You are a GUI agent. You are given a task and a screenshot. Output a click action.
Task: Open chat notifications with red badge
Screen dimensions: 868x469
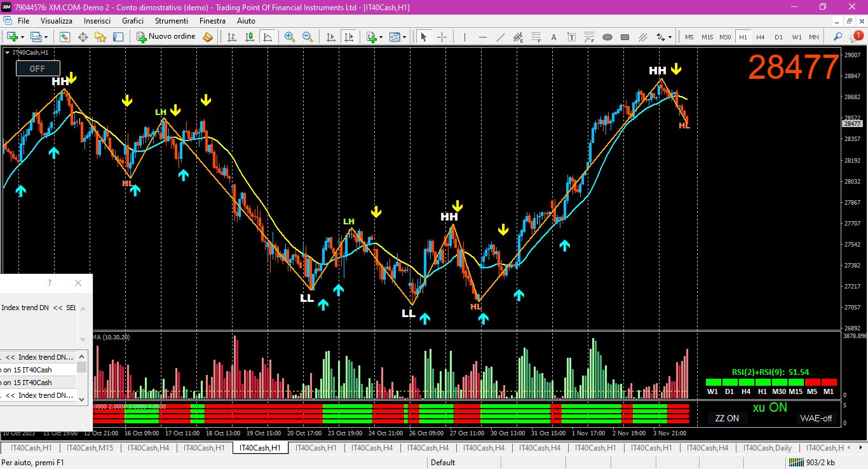[x=857, y=37]
